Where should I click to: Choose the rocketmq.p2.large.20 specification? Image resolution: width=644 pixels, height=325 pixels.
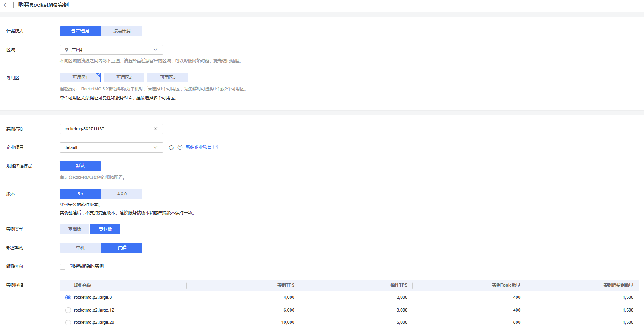[x=68, y=322]
